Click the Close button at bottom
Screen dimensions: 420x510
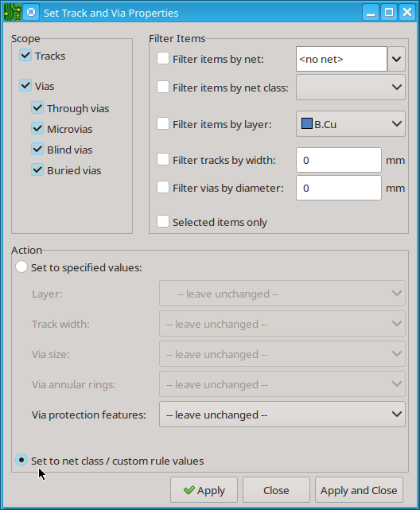276,490
